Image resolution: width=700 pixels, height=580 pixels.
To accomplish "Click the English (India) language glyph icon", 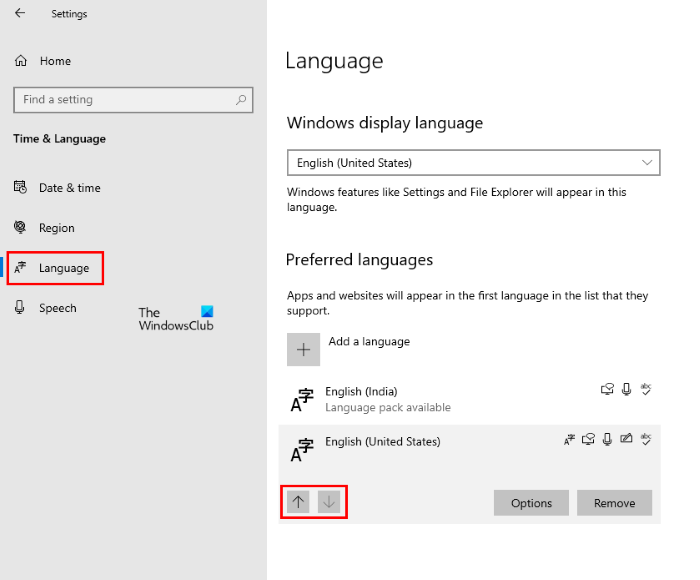I will (x=302, y=400).
